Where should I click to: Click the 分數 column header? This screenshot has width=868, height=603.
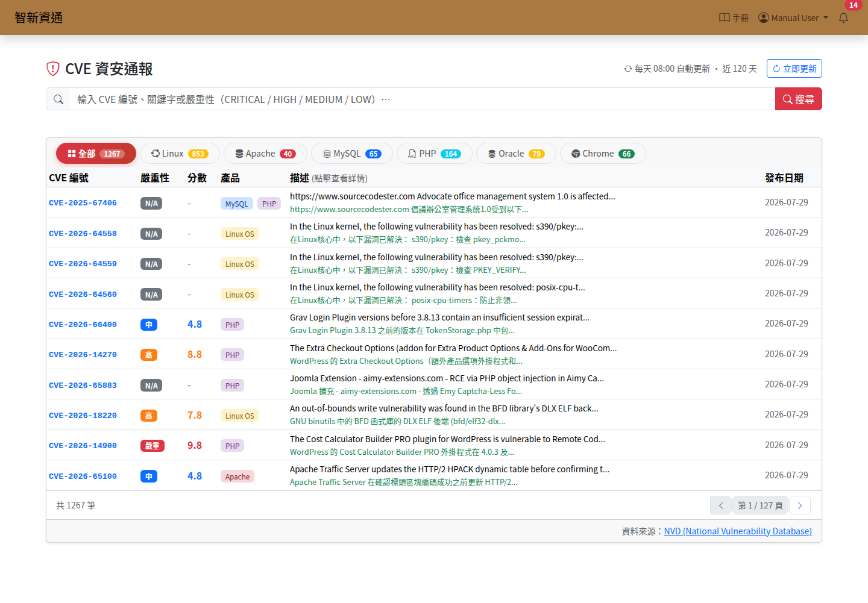tap(197, 178)
